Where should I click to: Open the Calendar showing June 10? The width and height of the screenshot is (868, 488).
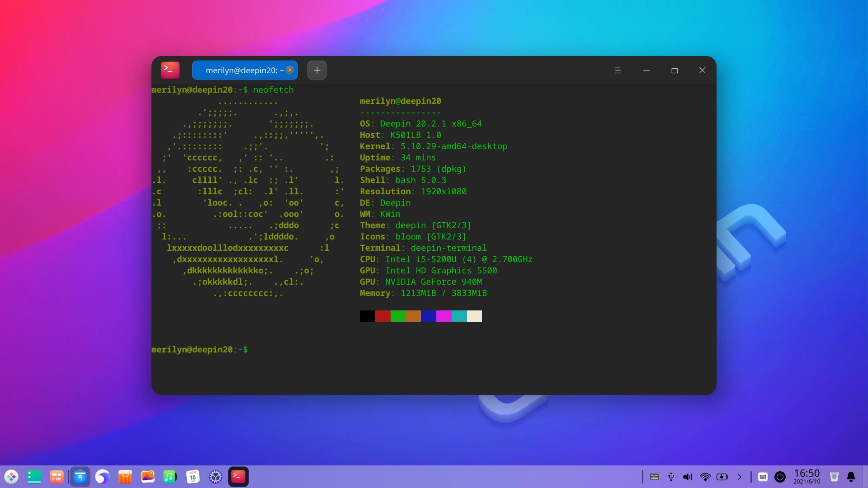tap(193, 477)
